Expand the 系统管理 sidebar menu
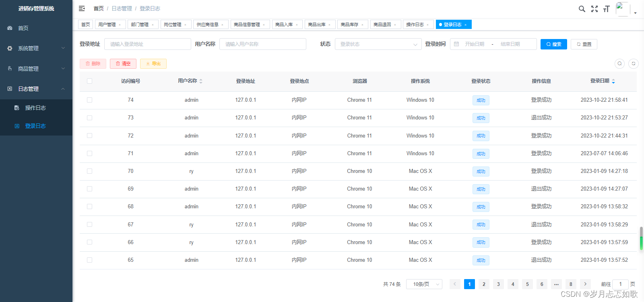The height and width of the screenshot is (302, 644). 36,48
